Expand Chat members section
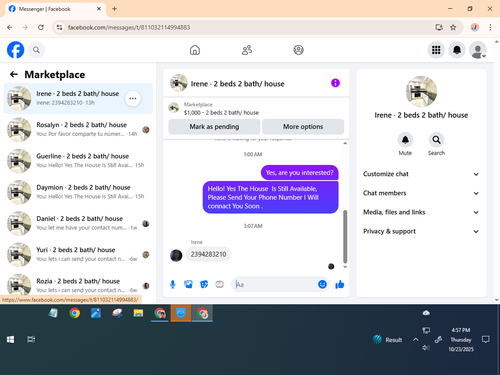 click(421, 193)
